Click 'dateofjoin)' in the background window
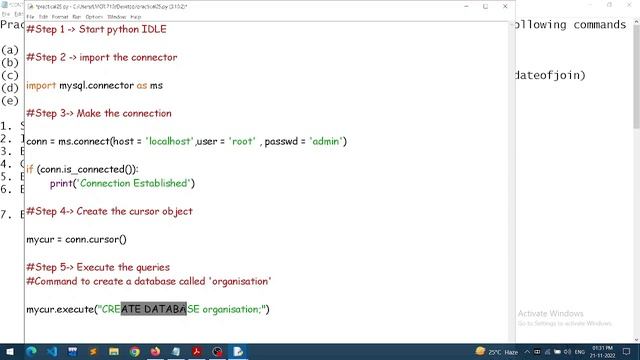Viewport: 640px width, 360px height. click(x=550, y=76)
